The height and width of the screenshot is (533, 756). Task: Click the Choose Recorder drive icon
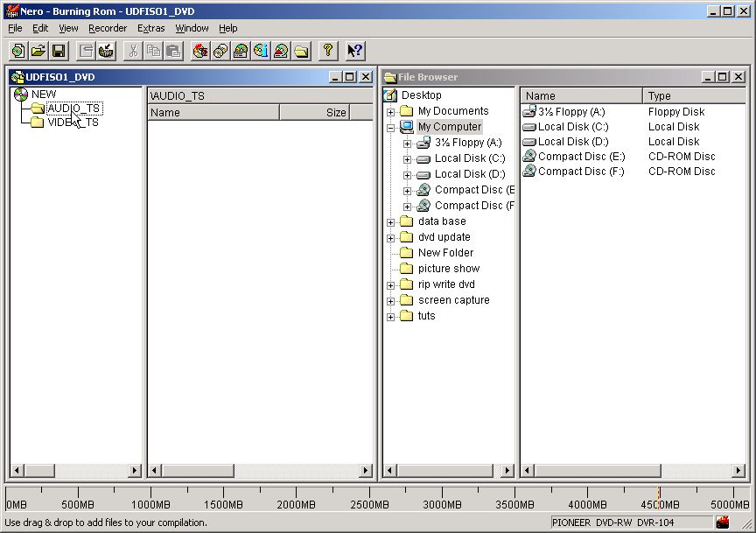(x=241, y=51)
